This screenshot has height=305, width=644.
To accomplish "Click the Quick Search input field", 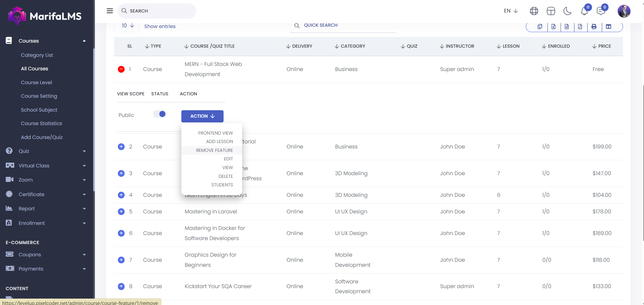I will [x=348, y=25].
